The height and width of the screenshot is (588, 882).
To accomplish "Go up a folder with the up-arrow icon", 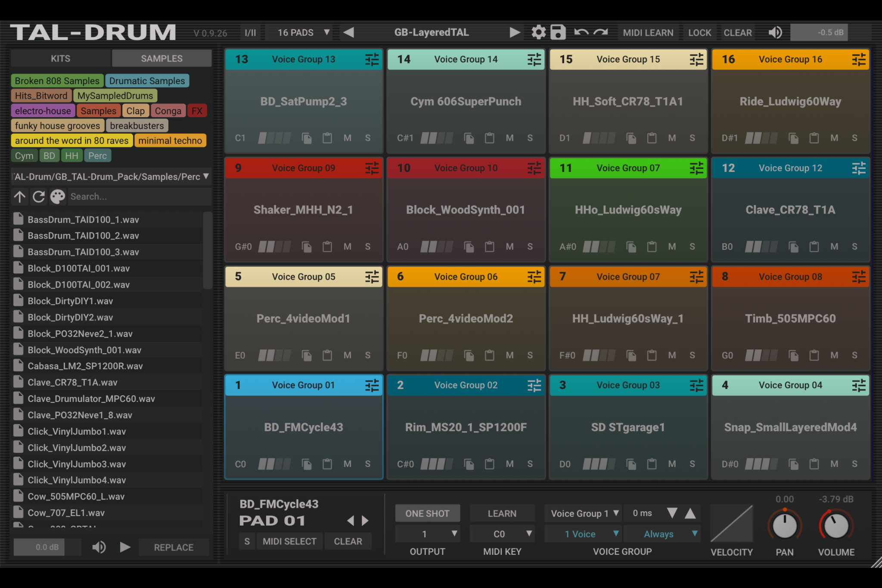I will pos(20,196).
